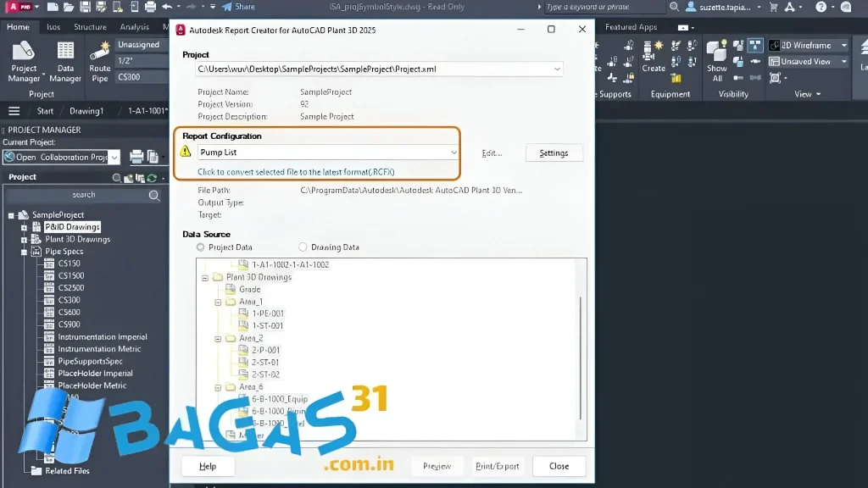Open the Autodesk App Store cart icon
This screenshot has width=868, height=488.
click(774, 7)
